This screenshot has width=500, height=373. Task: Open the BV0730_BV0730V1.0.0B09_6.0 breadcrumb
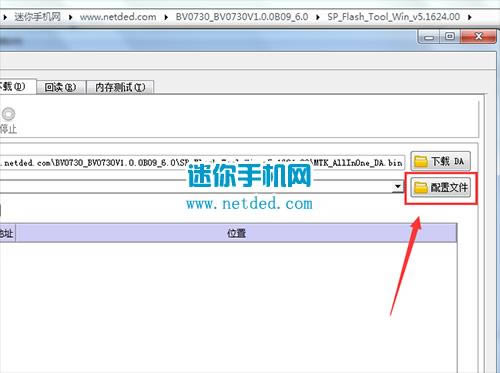coord(242,17)
